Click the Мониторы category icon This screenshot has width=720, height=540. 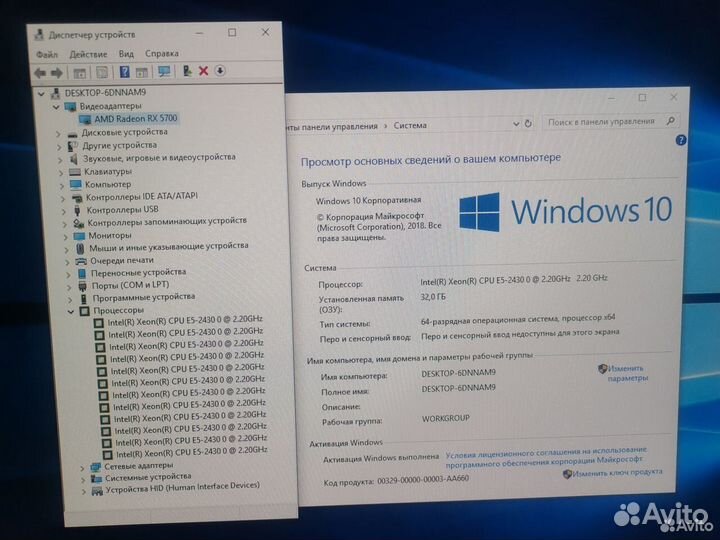79,236
